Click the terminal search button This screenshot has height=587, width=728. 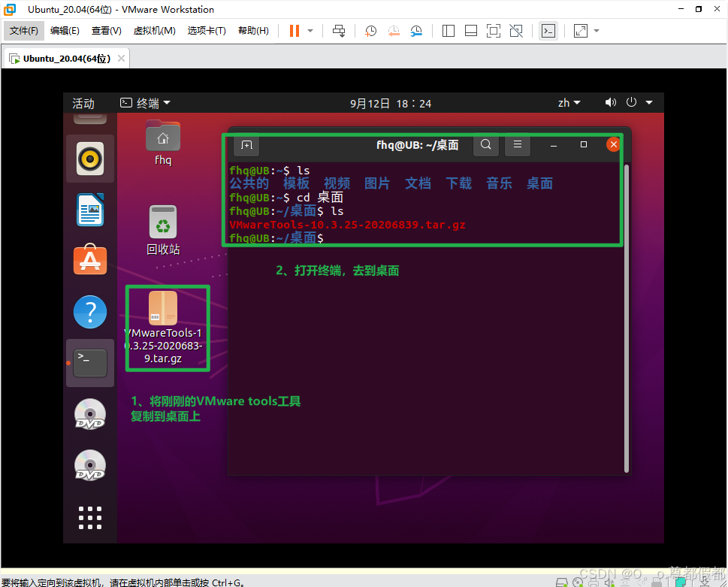tap(485, 144)
